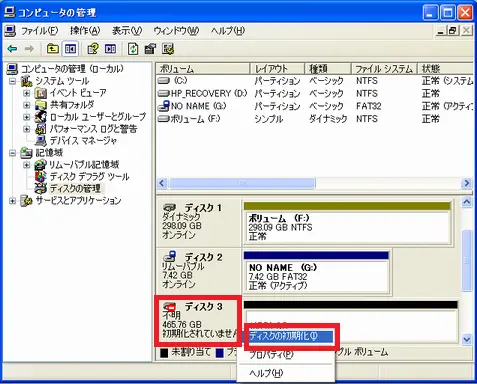477x384 pixels.
Task: Choose プロパティ(P) in the context menu
Action: click(271, 355)
